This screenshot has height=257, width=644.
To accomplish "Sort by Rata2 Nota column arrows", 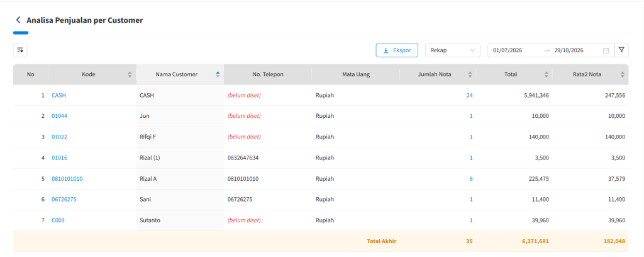I will click(x=622, y=74).
